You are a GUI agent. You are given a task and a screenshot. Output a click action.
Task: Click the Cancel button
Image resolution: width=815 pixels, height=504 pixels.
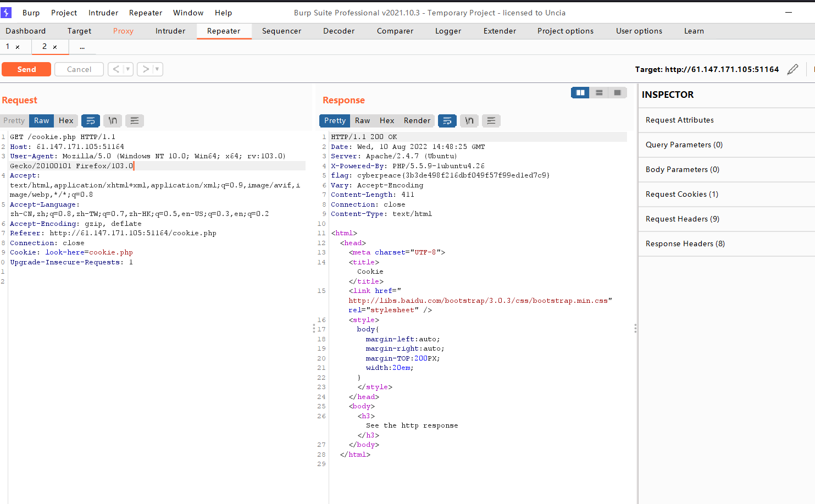79,69
